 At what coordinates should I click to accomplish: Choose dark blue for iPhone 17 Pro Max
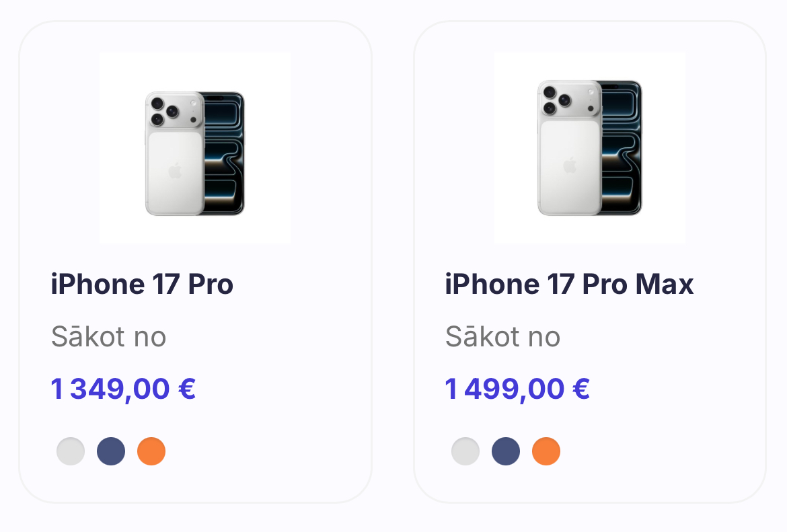tap(506, 451)
